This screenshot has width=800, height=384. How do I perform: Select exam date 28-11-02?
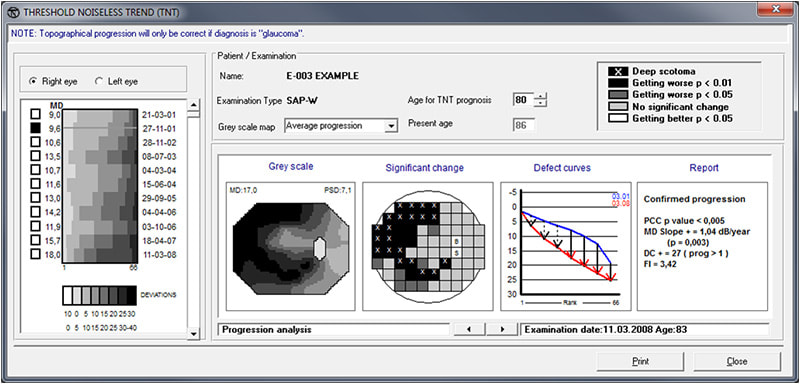coord(159,142)
